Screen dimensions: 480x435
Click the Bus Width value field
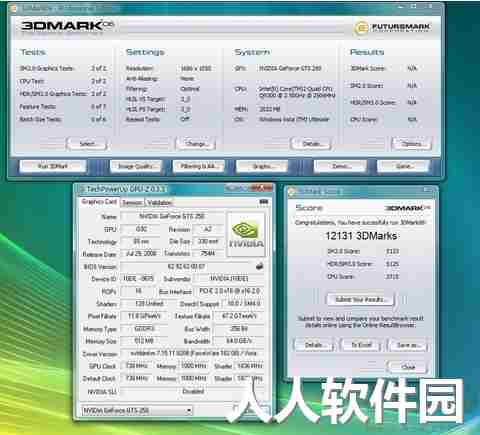239,328
